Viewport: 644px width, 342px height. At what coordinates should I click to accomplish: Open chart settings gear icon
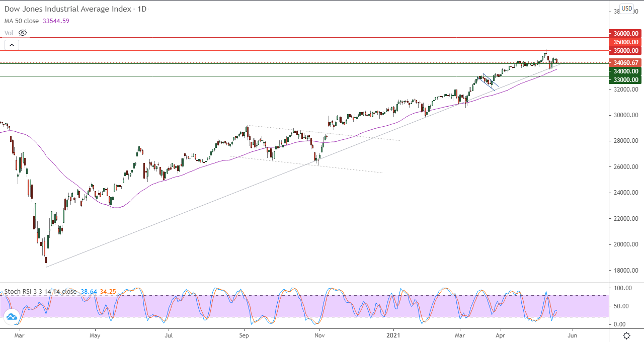[x=627, y=335]
